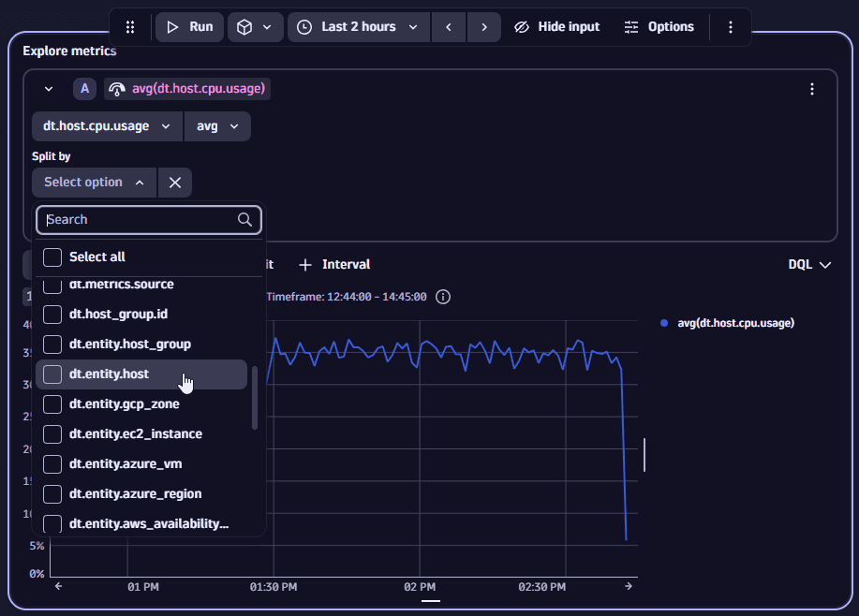Focus the split-by Search field
This screenshot has height=616, width=859.
(x=148, y=220)
